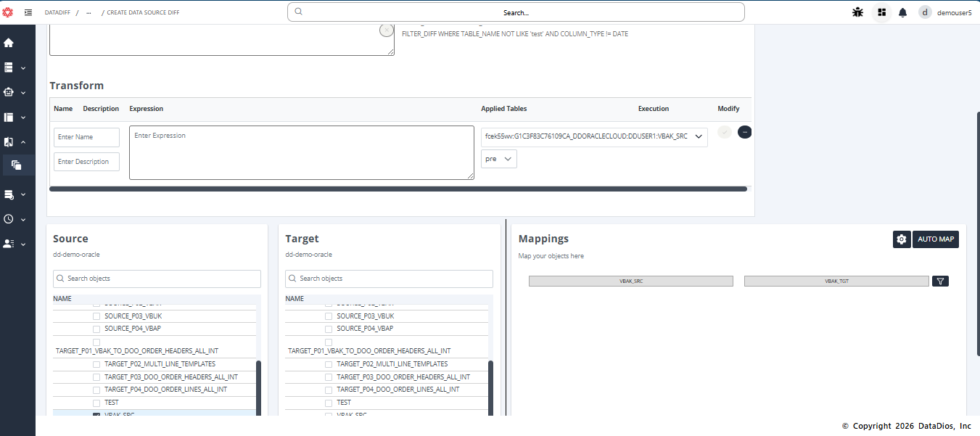Check TARGET_P02_MULTI_LINE_TEMPLATES in Source list
Image resolution: width=980 pixels, height=436 pixels.
96,364
